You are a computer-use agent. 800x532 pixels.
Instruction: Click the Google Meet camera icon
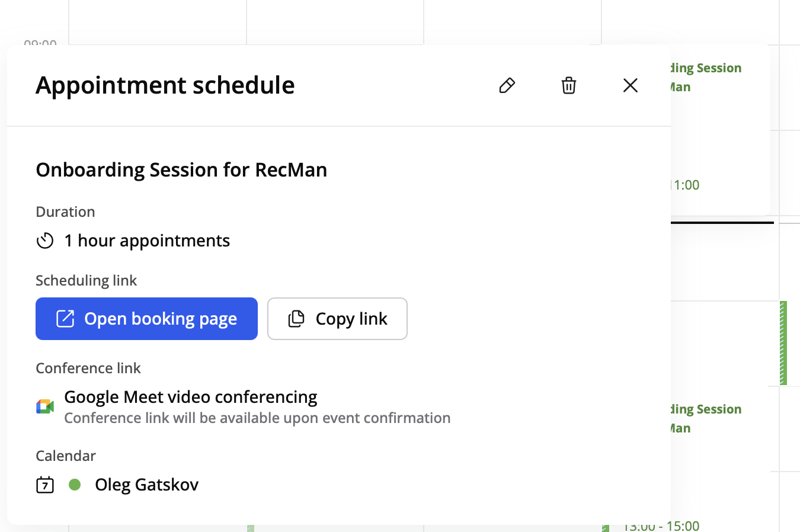pos(45,406)
